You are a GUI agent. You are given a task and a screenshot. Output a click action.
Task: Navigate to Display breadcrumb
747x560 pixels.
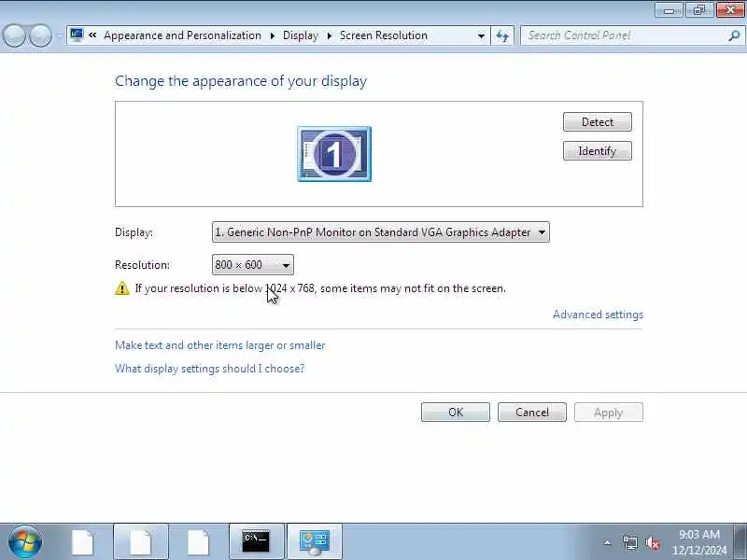(x=300, y=35)
